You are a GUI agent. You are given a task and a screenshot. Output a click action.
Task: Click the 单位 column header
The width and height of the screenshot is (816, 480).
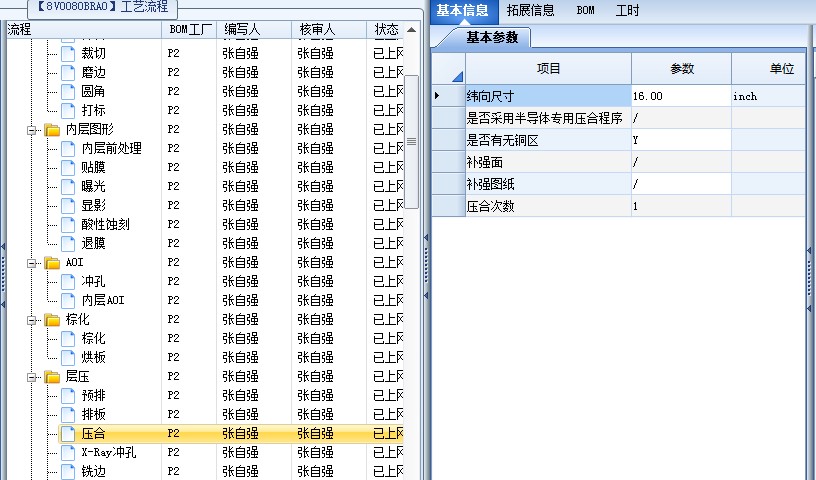point(769,69)
